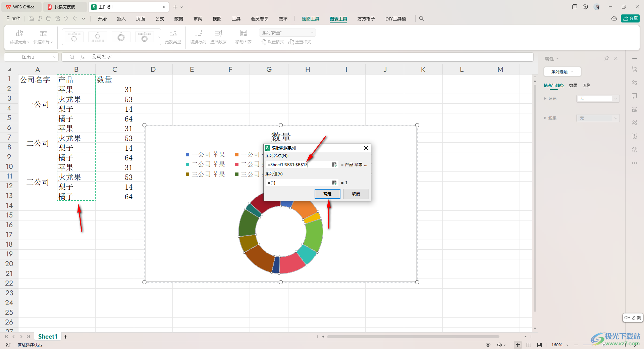Pin the Properties panel

click(606, 58)
